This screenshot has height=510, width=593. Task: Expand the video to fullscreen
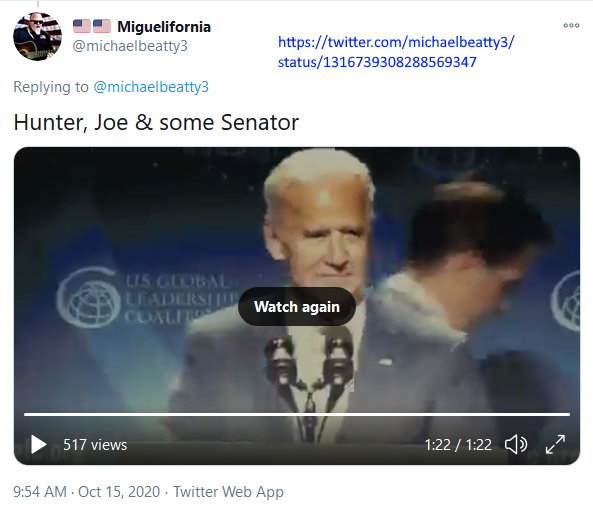(x=555, y=444)
